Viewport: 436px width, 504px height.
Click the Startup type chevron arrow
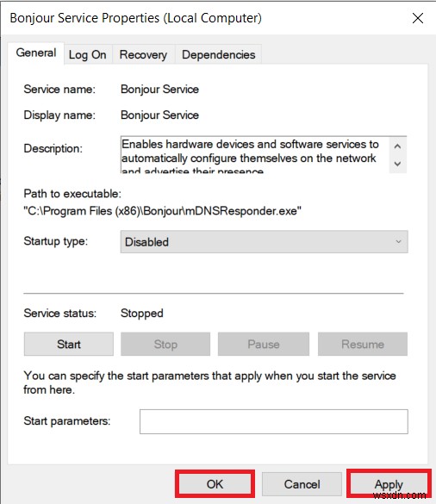pos(398,242)
